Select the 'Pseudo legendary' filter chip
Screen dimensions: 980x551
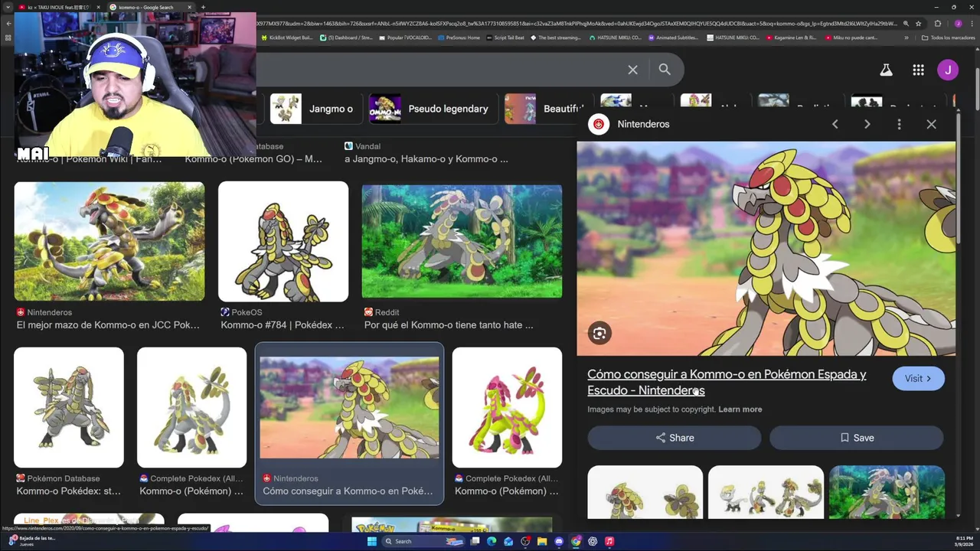coord(432,109)
